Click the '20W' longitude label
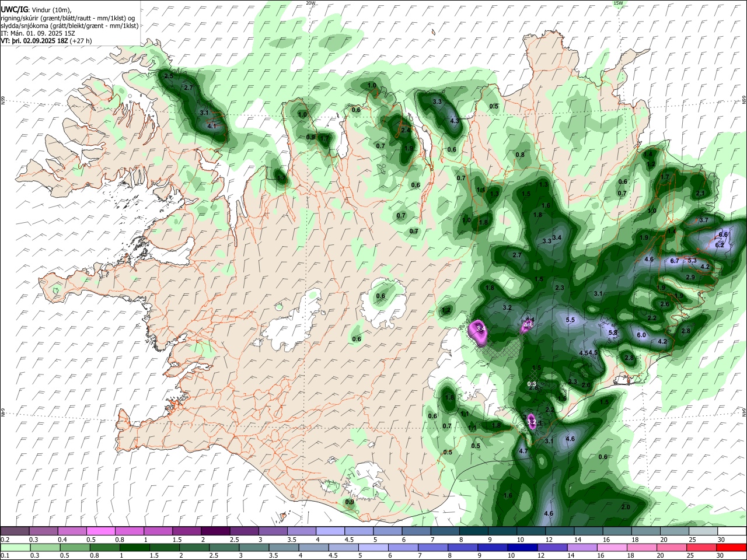This screenshot has width=747, height=560. click(x=310, y=3)
